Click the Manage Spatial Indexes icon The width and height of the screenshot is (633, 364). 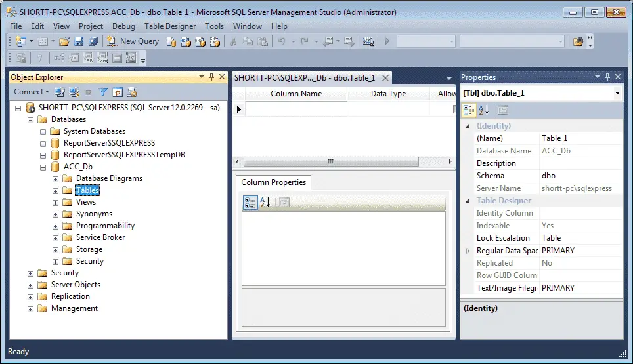pos(131,58)
